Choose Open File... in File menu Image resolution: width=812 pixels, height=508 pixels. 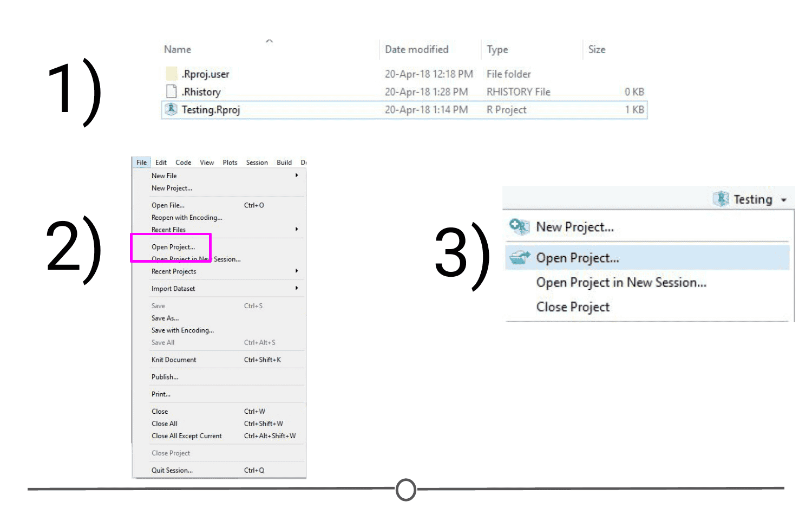168,205
